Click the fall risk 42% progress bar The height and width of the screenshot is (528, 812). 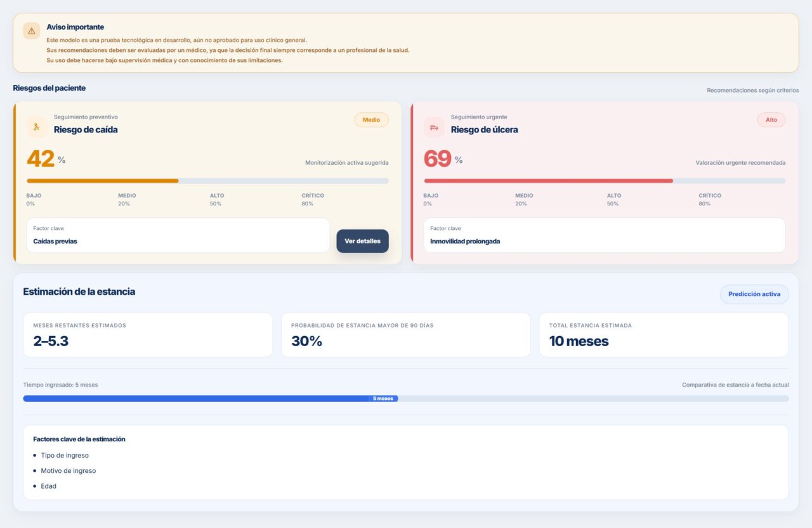(x=207, y=181)
